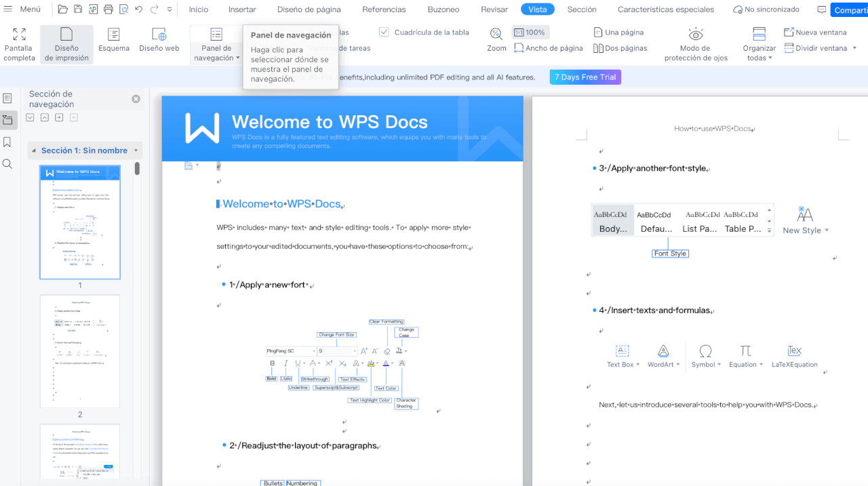Open the Diseño de página tab
Viewport: 868px width, 486px height.
click(x=309, y=9)
